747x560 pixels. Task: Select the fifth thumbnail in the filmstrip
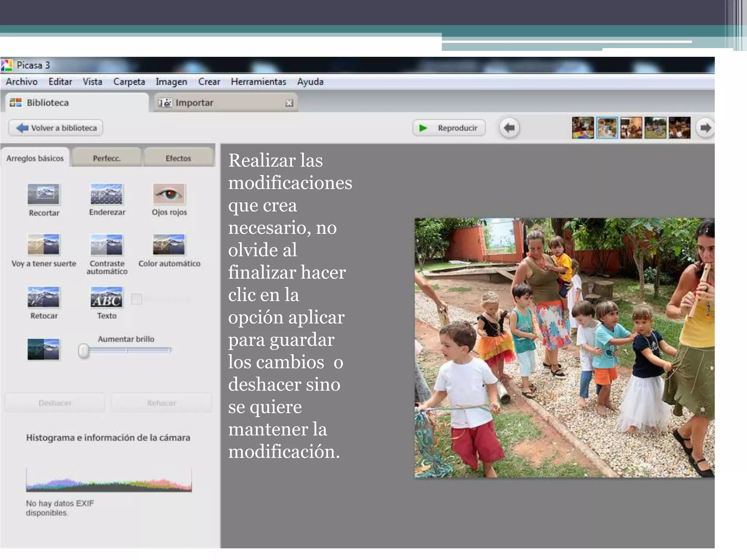[680, 128]
